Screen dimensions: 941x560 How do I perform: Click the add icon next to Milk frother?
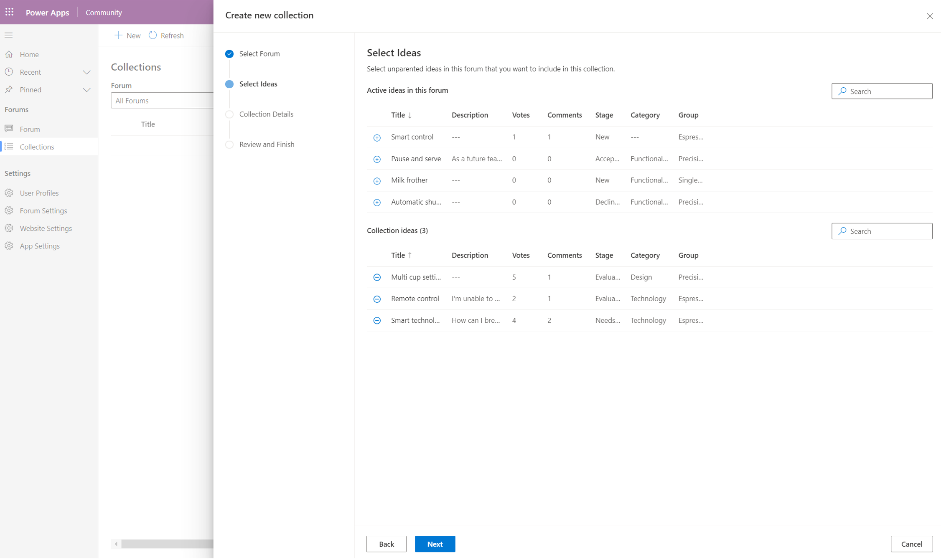377,180
